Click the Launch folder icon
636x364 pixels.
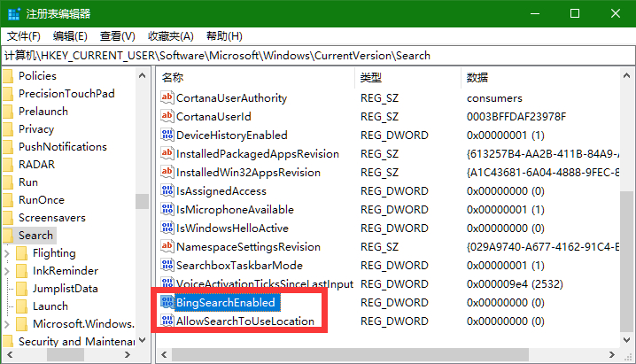point(21,306)
